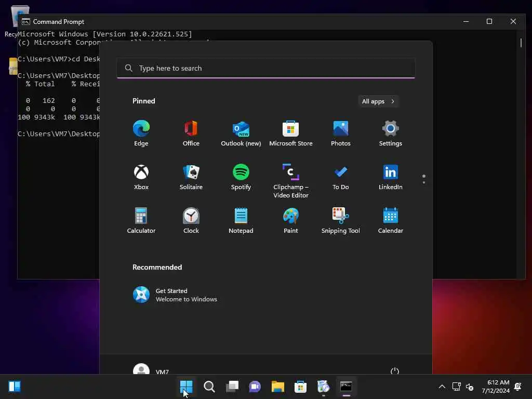Open Solitaire from pinned apps
This screenshot has width=532, height=399.
[191, 177]
